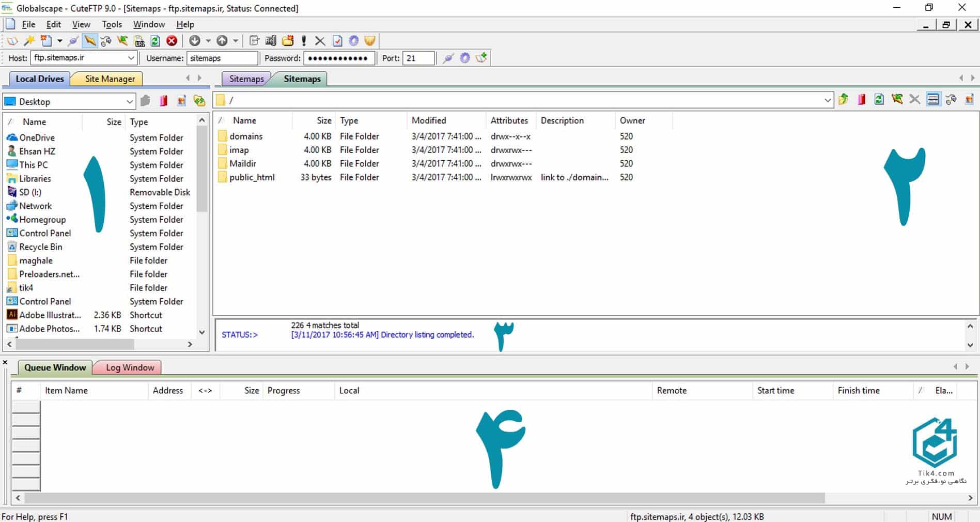Image resolution: width=980 pixels, height=522 pixels.
Task: Open the File menu
Action: pyautogui.click(x=28, y=24)
